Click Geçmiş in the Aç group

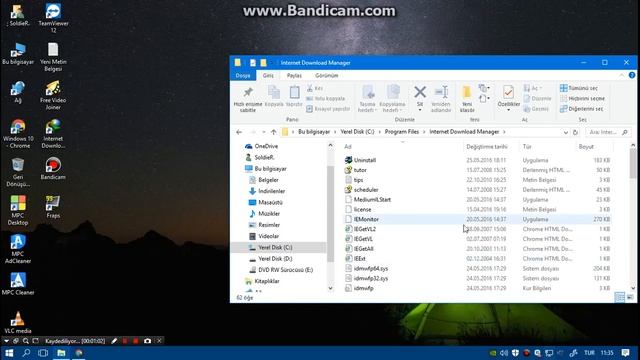coord(536,109)
